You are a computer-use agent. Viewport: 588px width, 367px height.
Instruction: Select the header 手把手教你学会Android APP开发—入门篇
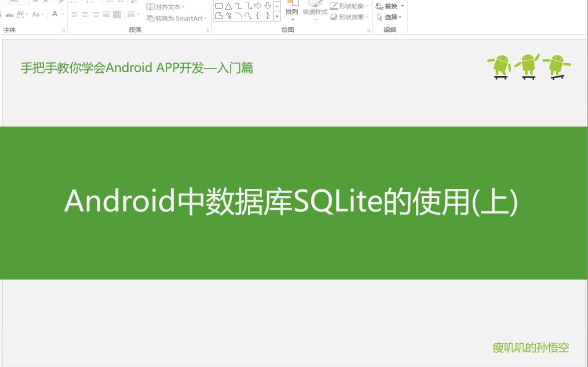click(x=137, y=68)
